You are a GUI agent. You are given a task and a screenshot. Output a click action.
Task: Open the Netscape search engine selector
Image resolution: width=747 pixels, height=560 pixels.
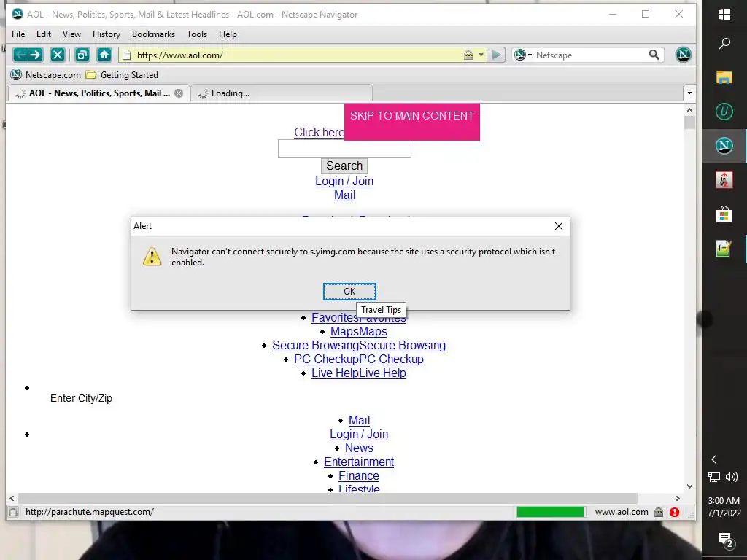point(522,55)
